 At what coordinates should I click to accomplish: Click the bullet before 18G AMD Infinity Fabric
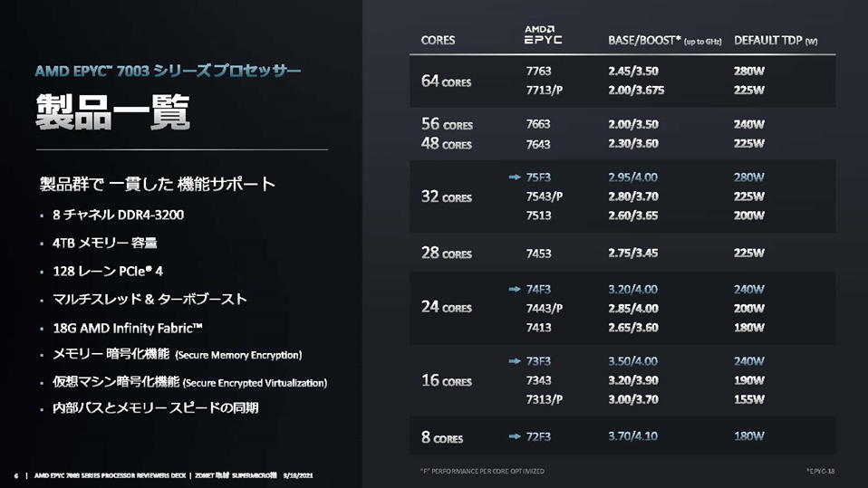click(x=42, y=329)
